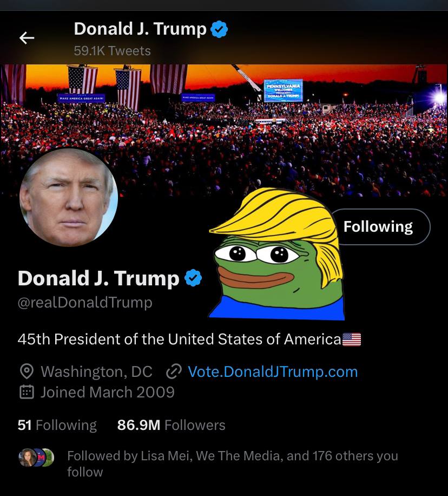The image size is (448, 496).
Task: Click the calendar icon beside Joined date
Action: point(27,392)
